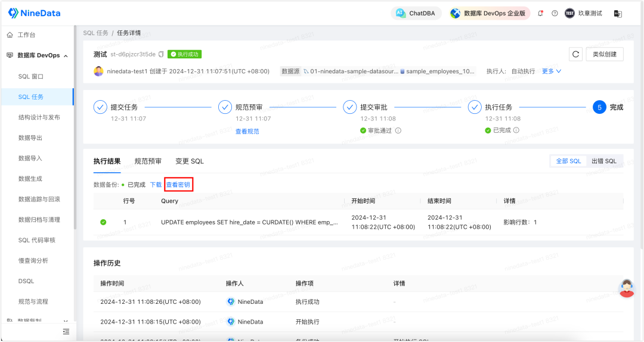This screenshot has width=644, height=342.
Task: Open ChatDBA assistant
Action: point(417,13)
